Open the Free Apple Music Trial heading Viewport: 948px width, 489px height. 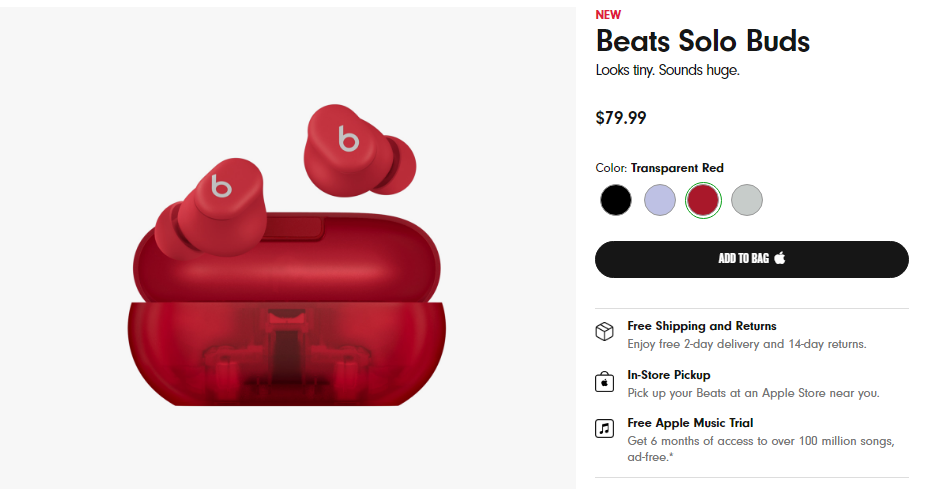(690, 423)
